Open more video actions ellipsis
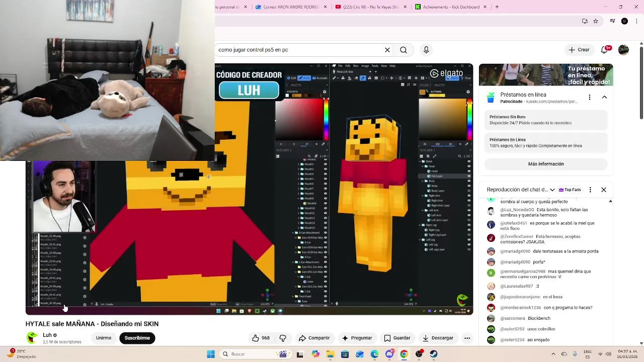Screen dimensions: 644x362 pyautogui.click(x=467, y=338)
